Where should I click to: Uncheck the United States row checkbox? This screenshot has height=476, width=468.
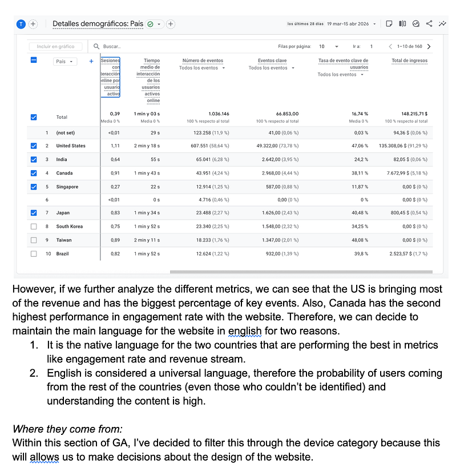(34, 146)
